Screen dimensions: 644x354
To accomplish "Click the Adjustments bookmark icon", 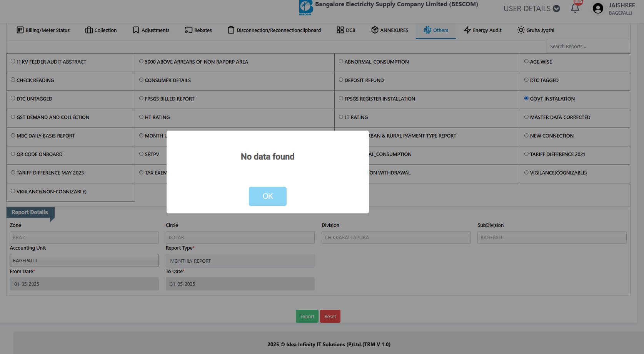I will click(x=136, y=30).
